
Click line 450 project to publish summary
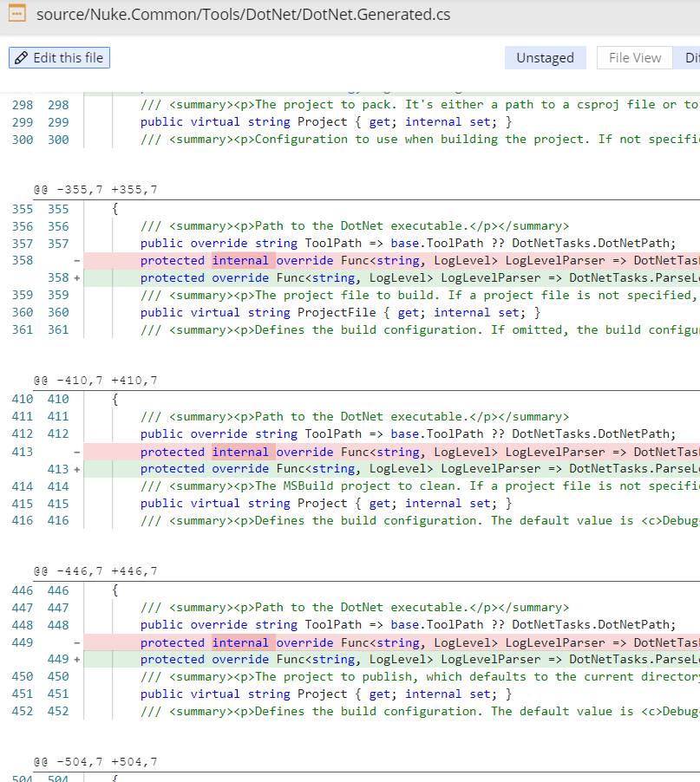420,677
